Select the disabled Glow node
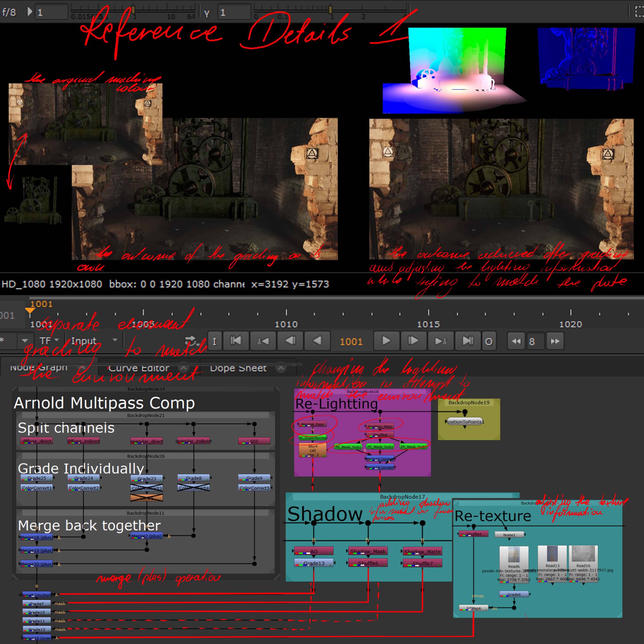Image resolution: width=644 pixels, height=644 pixels. 147,498
